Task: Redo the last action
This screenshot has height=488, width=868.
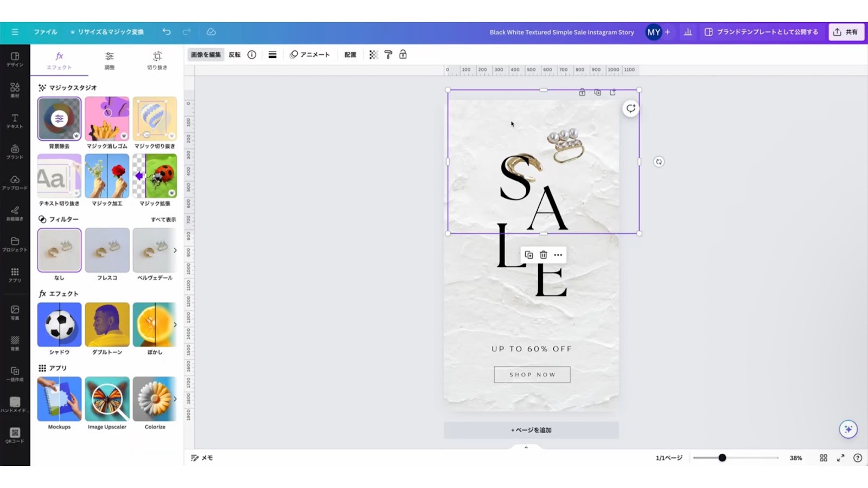Action: point(187,32)
